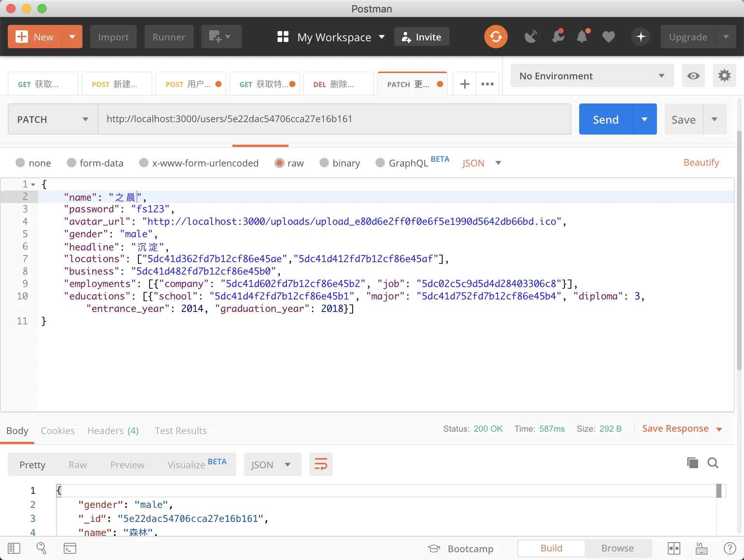
Task: Open the No Environment selector
Action: 592,76
